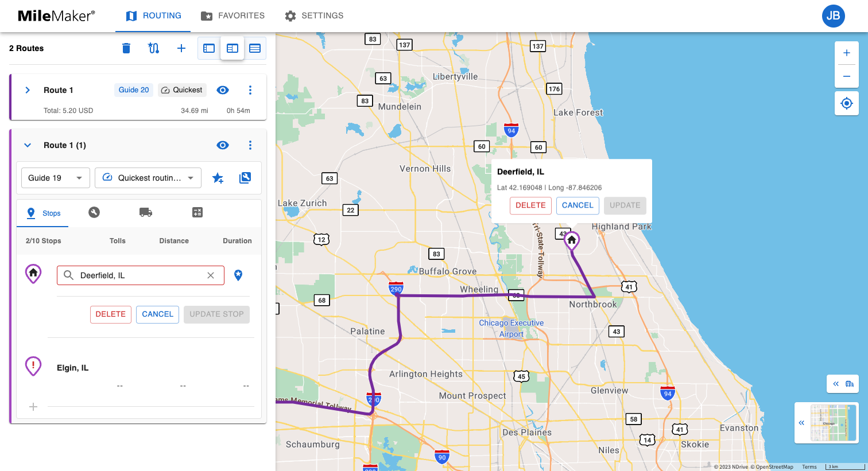Switch to the full table layout view
The width and height of the screenshot is (868, 471).
[x=255, y=48]
